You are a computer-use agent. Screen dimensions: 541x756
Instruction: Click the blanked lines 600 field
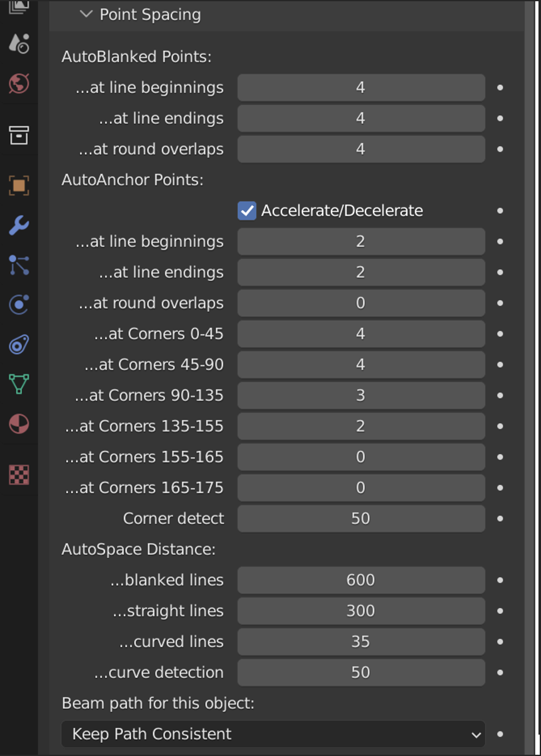coord(360,580)
